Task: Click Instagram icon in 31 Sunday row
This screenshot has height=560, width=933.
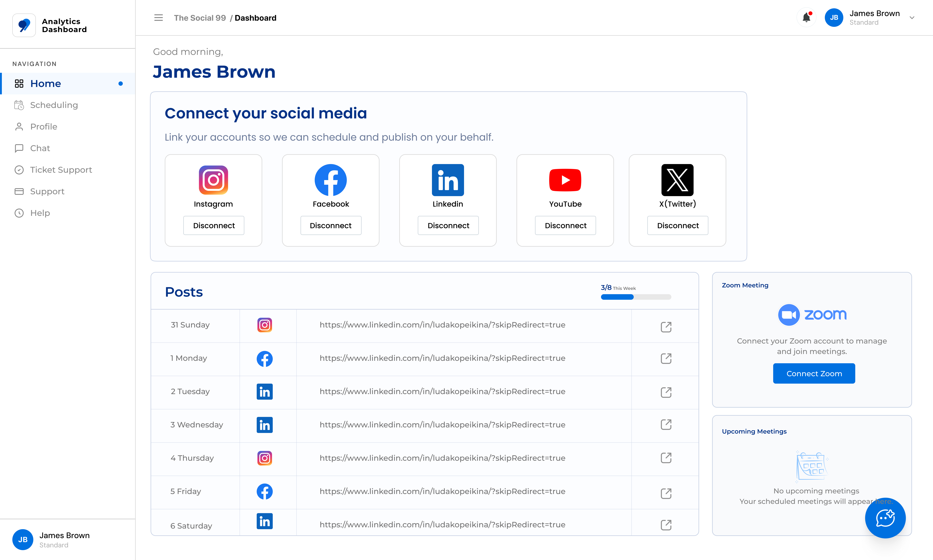Action: [x=265, y=325]
